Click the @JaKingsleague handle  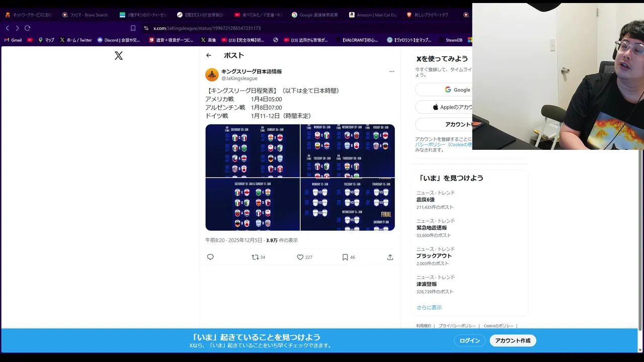[x=239, y=78]
